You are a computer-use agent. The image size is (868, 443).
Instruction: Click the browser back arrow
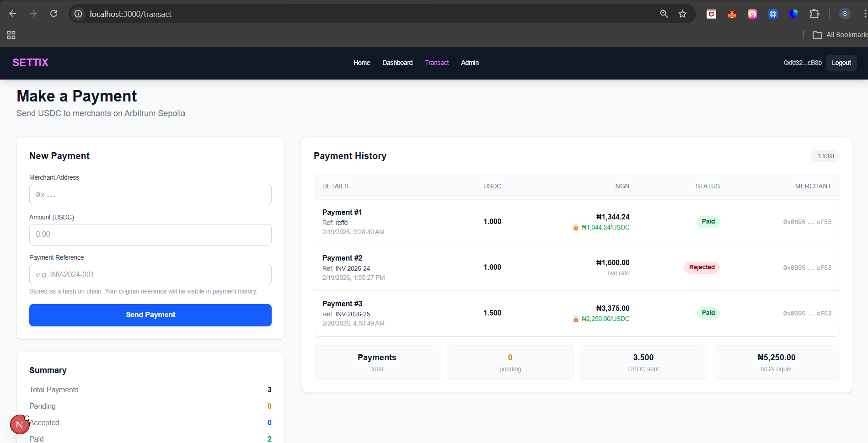click(13, 14)
